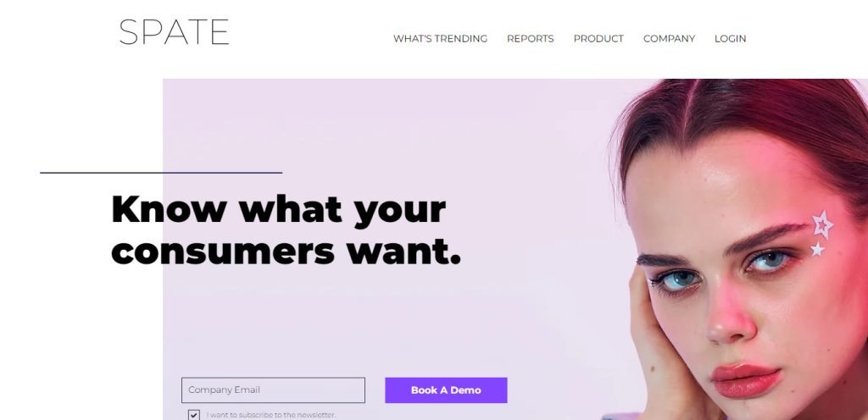The height and width of the screenshot is (420, 868).
Task: Click the model's left eye in photo
Action: [x=679, y=279]
